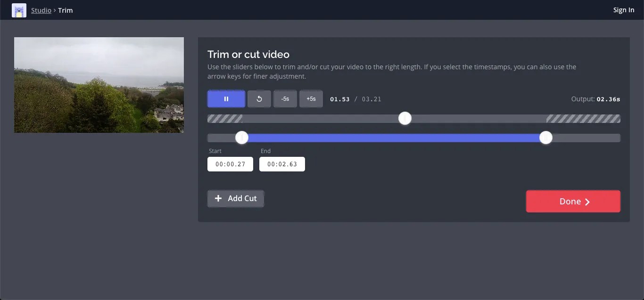The height and width of the screenshot is (300, 644).
Task: Select the End timestamp field
Action: pos(282,164)
